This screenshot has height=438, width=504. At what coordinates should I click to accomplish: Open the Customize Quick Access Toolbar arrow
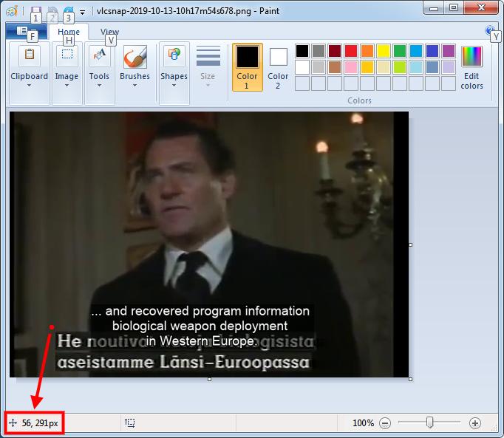click(82, 13)
